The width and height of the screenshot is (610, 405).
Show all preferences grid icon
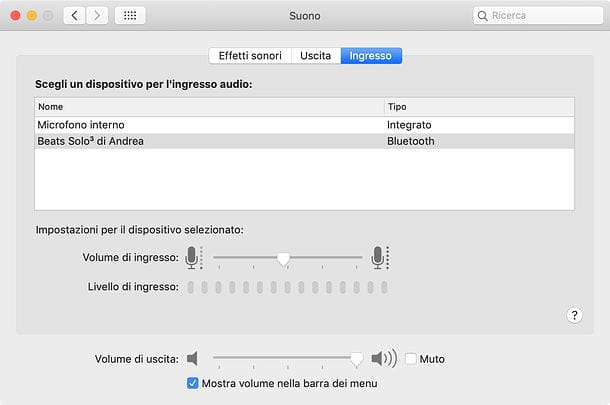pos(130,16)
